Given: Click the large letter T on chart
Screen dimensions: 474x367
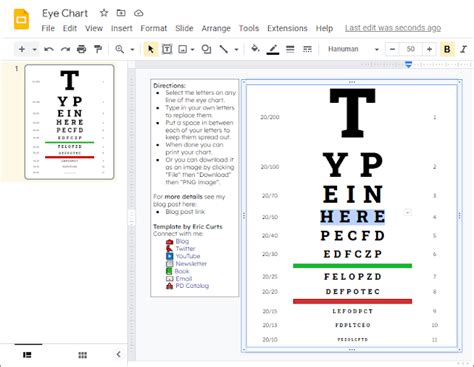Looking at the screenshot, I should pyautogui.click(x=353, y=113).
